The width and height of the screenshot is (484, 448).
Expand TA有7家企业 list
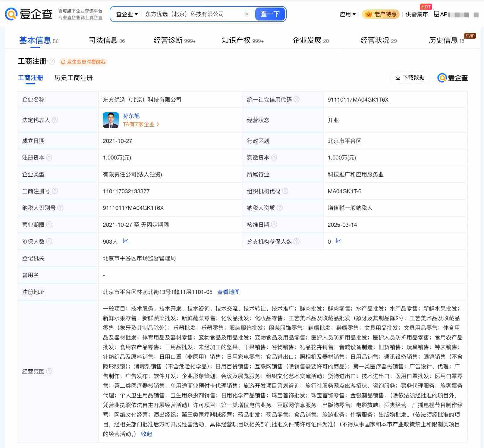tap(141, 124)
